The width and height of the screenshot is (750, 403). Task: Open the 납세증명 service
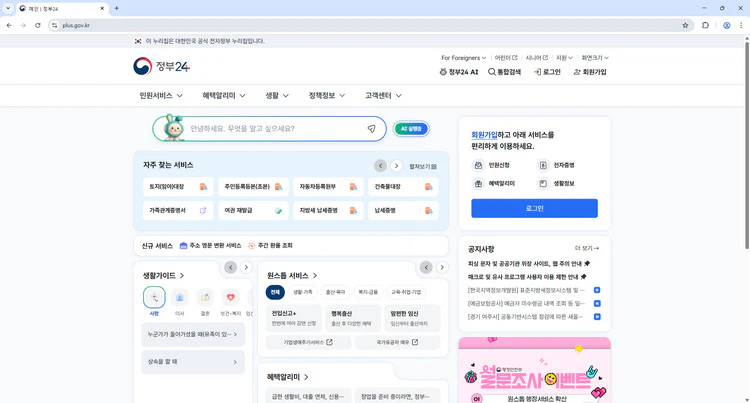coord(403,210)
